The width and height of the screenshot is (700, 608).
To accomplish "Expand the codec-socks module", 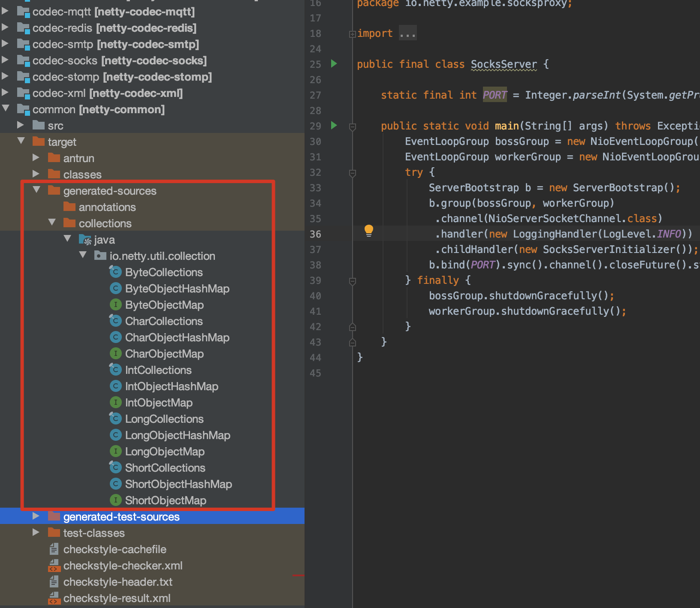I will [5, 60].
